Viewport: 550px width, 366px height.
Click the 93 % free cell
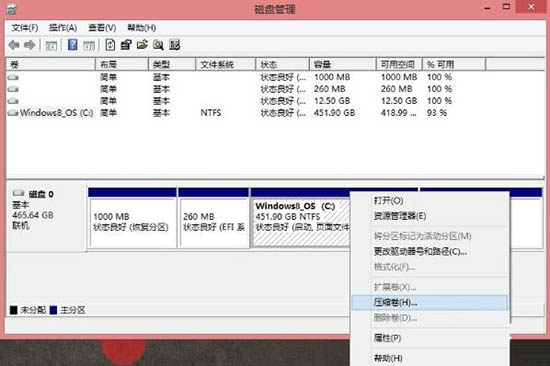[x=437, y=113]
